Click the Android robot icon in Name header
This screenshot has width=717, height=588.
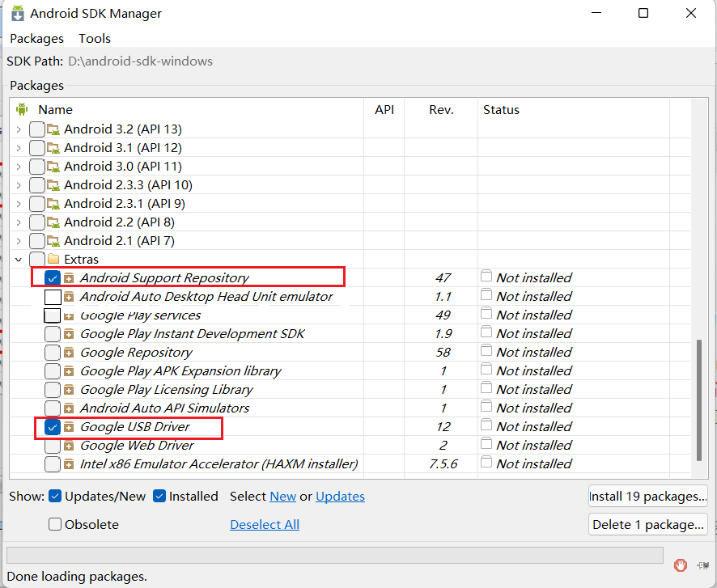[22, 109]
